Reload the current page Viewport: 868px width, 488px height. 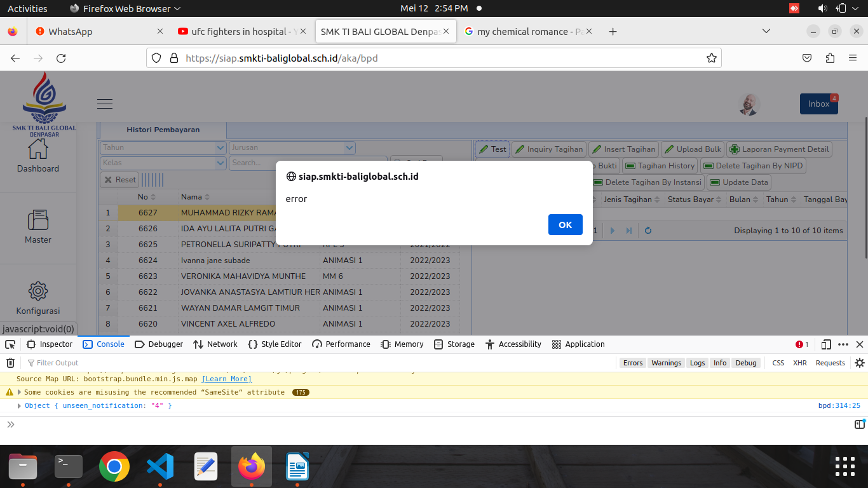pos(61,58)
